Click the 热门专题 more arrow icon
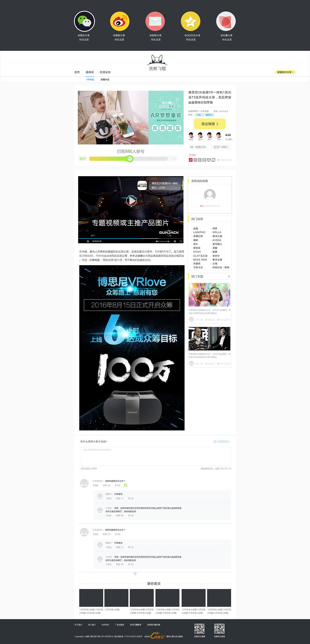The image size is (310, 644). point(229,276)
